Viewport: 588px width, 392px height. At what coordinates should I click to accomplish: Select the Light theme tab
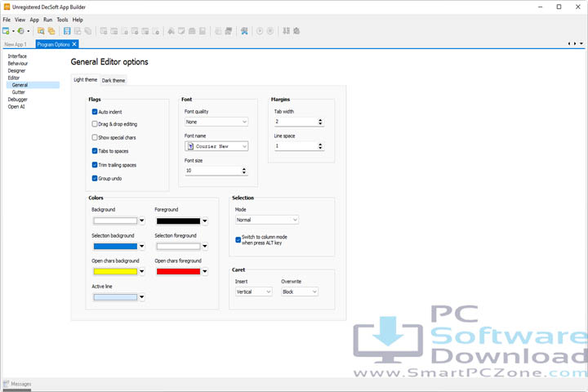[86, 79]
